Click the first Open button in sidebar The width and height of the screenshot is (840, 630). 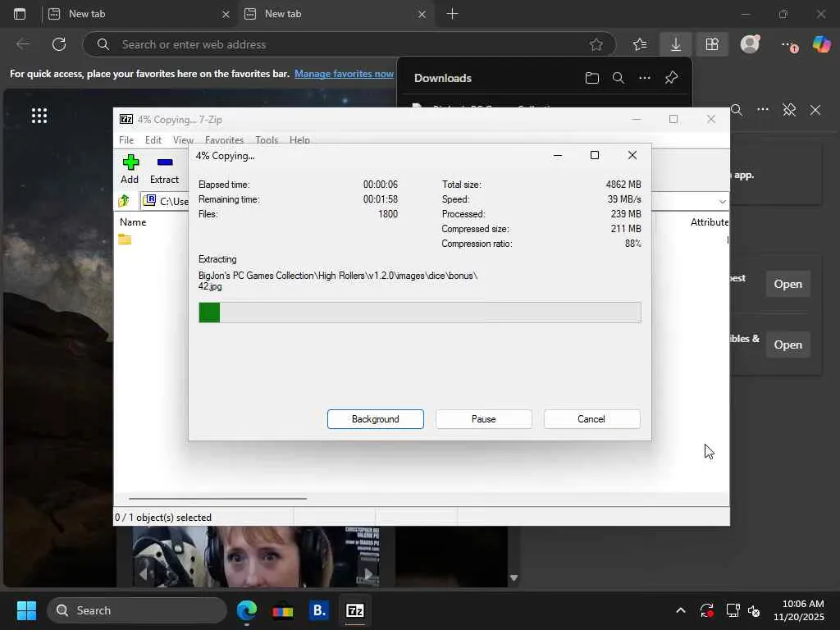click(x=787, y=284)
